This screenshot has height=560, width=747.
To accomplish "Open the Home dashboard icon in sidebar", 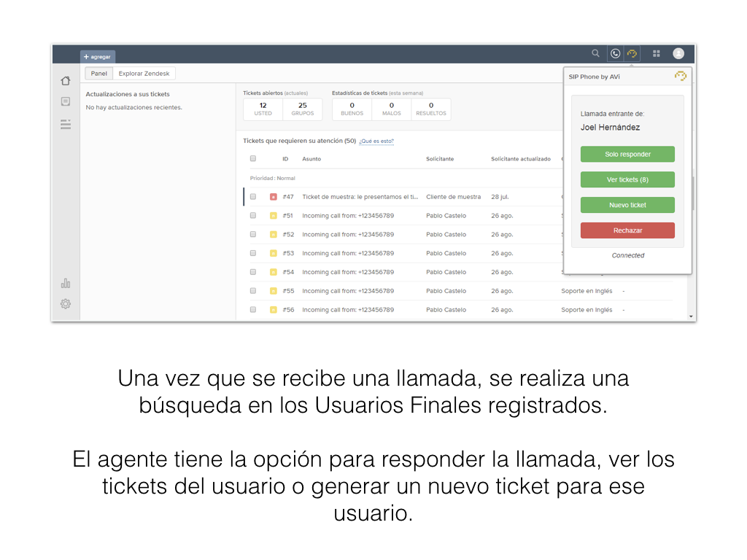I will [66, 81].
